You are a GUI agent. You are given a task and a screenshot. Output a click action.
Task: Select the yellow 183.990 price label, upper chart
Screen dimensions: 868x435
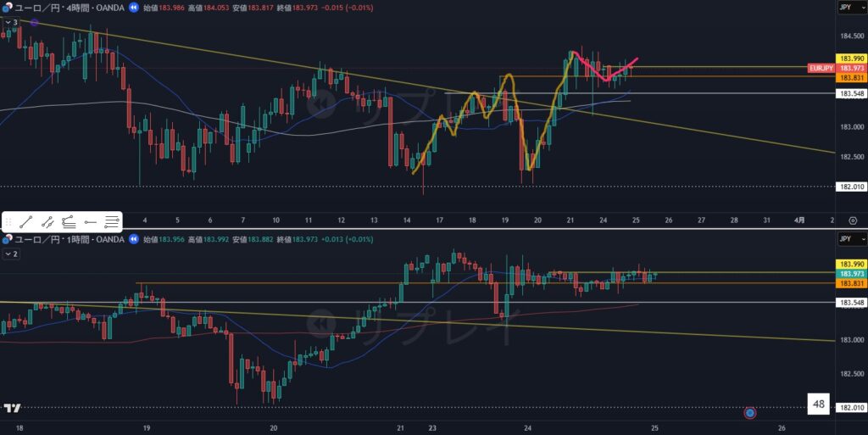(x=850, y=58)
